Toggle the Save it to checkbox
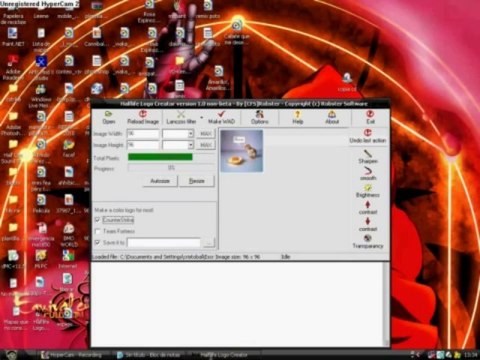 click(x=97, y=242)
